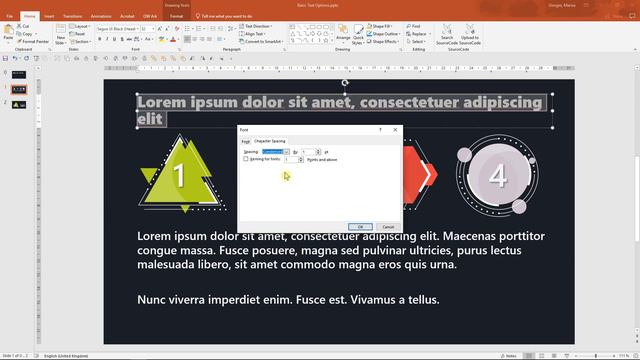Open the Quick Styles gallery
Image resolution: width=640 pixels, height=360 pixels.
tap(358, 34)
